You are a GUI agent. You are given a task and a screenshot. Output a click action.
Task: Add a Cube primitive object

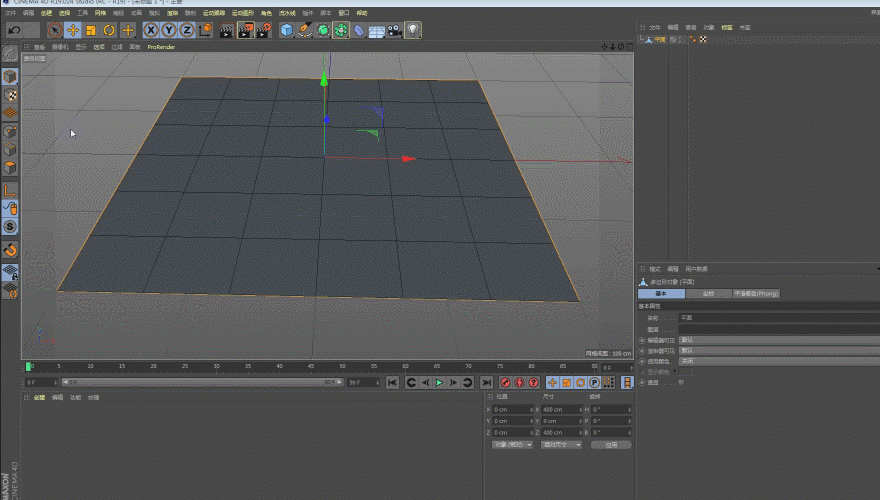(x=287, y=31)
